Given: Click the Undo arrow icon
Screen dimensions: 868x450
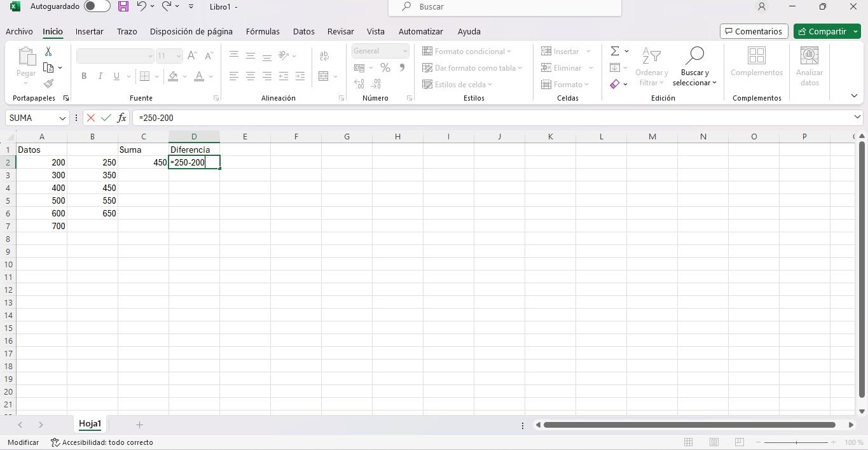Looking at the screenshot, I should [142, 6].
